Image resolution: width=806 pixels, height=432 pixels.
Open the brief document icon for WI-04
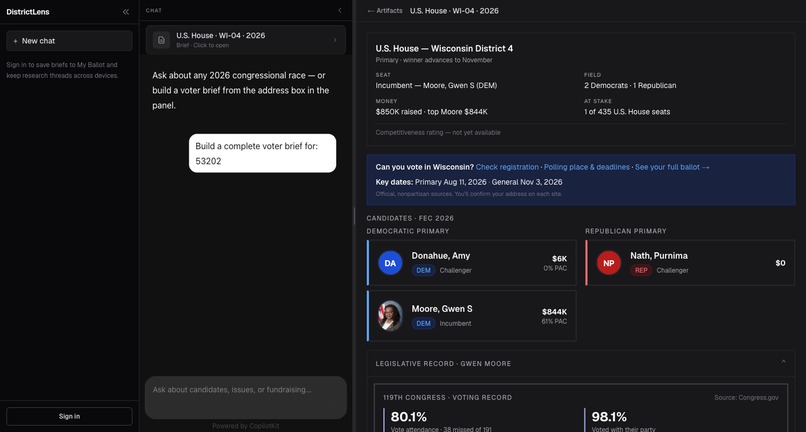tap(161, 40)
